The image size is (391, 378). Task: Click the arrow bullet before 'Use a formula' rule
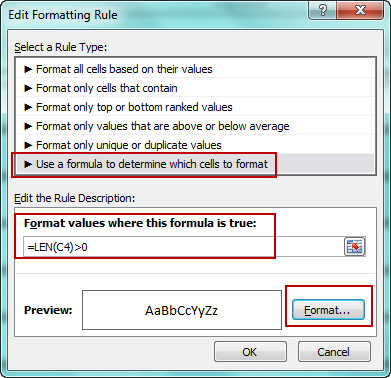pyautogui.click(x=29, y=164)
